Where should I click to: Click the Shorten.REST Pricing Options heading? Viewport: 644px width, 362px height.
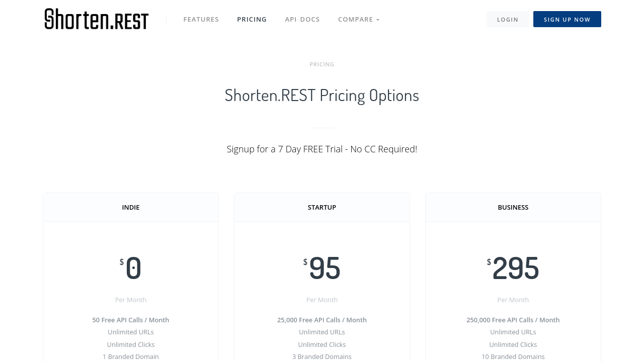pos(322,95)
